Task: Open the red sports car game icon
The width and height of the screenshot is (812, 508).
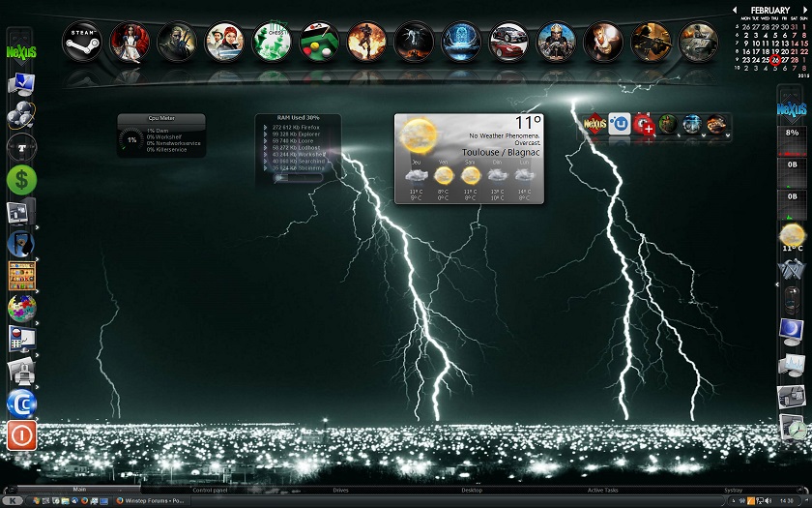Action: pyautogui.click(x=508, y=42)
